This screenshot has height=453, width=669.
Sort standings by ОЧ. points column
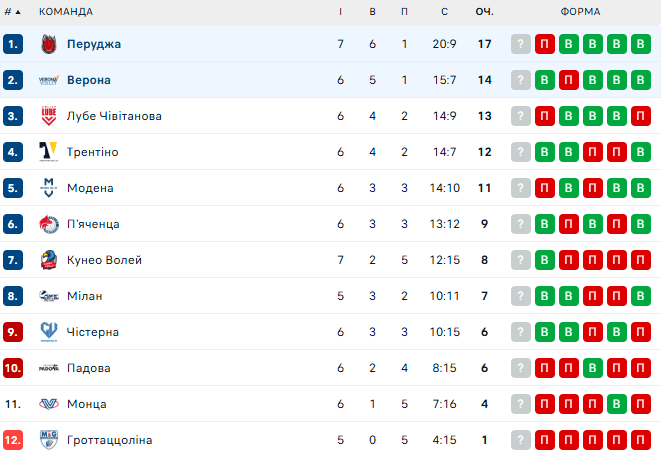tap(484, 12)
